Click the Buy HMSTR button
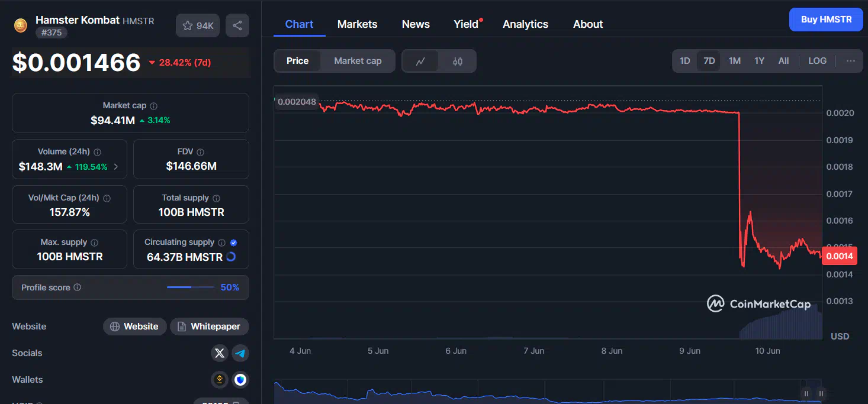Image resolution: width=868 pixels, height=404 pixels. tap(826, 20)
